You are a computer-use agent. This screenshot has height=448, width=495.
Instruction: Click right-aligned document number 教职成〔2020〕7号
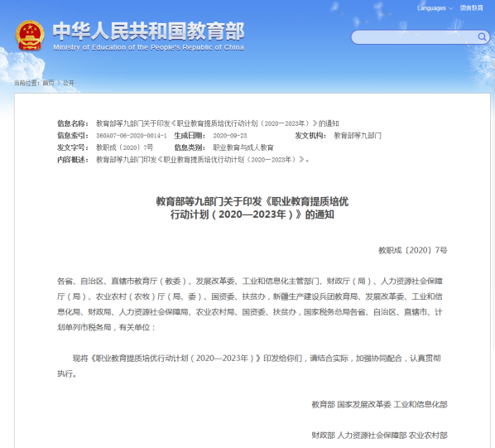413,250
